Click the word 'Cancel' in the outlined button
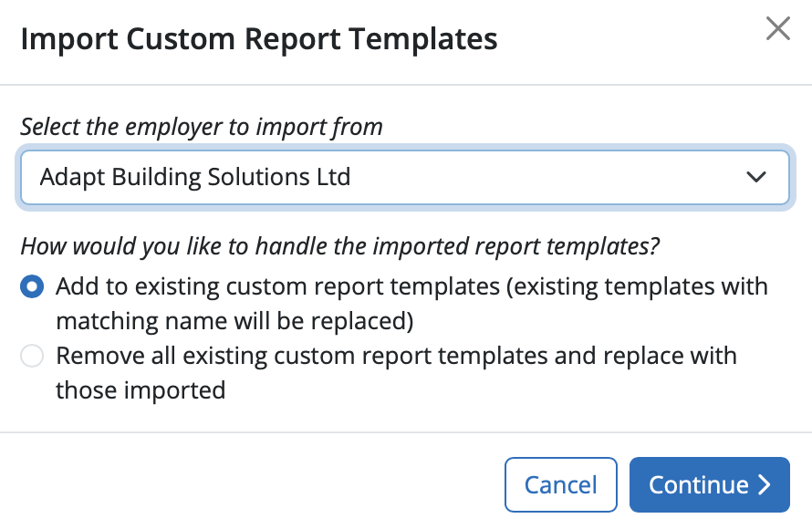The height and width of the screenshot is (529, 812). (561, 485)
